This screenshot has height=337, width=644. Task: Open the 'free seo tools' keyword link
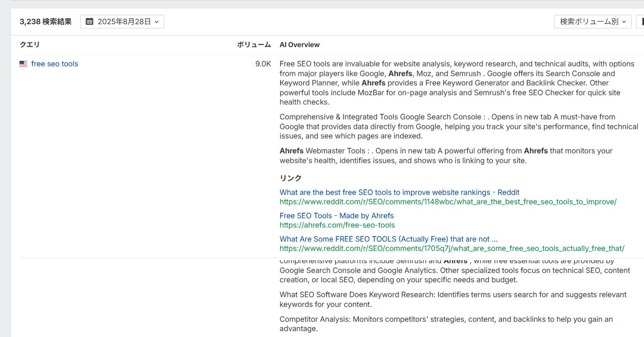54,64
